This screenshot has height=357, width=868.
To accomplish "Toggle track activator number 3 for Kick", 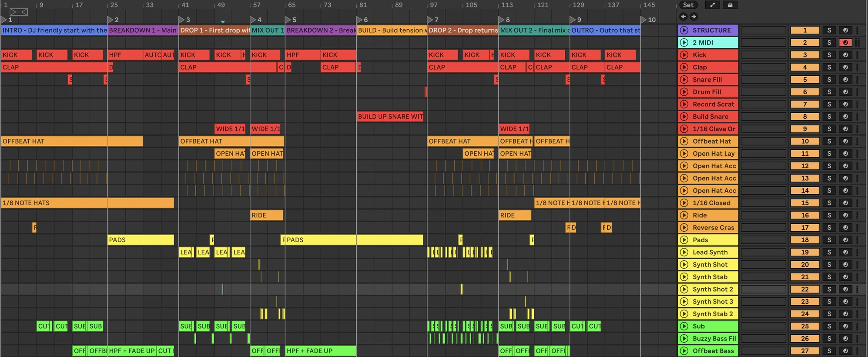I will point(804,55).
